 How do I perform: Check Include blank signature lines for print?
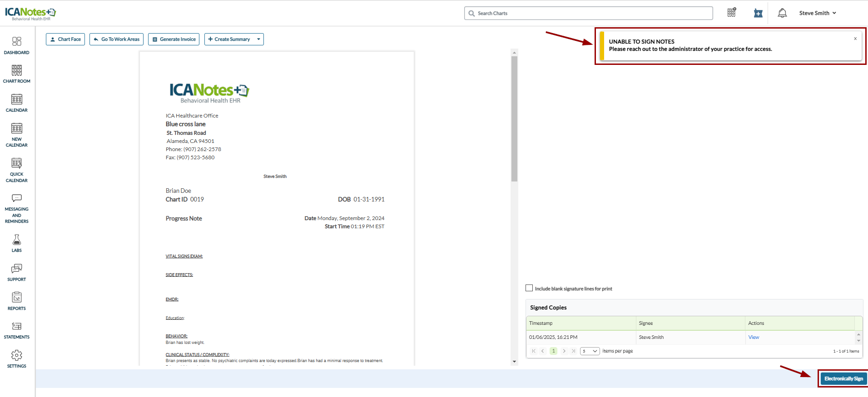coord(529,288)
